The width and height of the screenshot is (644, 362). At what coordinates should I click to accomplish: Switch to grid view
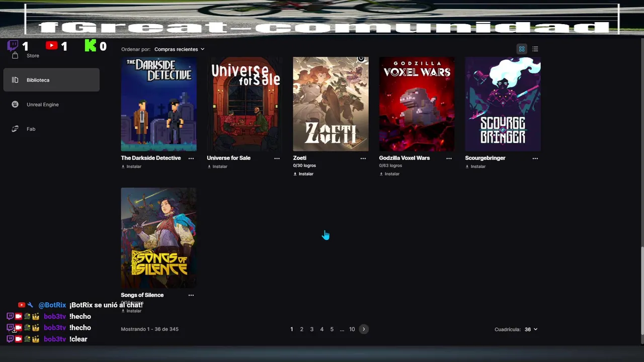[522, 49]
